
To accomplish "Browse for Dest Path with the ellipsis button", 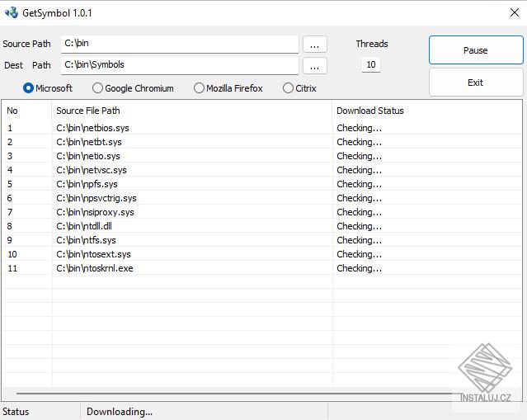I will click(x=314, y=65).
